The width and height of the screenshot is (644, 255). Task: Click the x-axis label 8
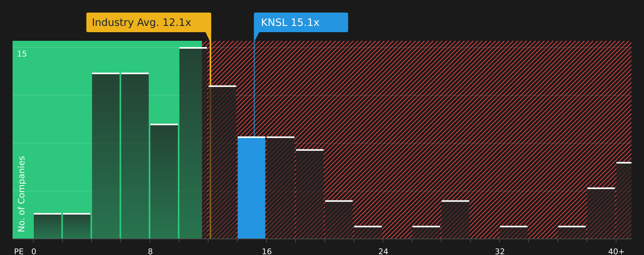point(150,251)
